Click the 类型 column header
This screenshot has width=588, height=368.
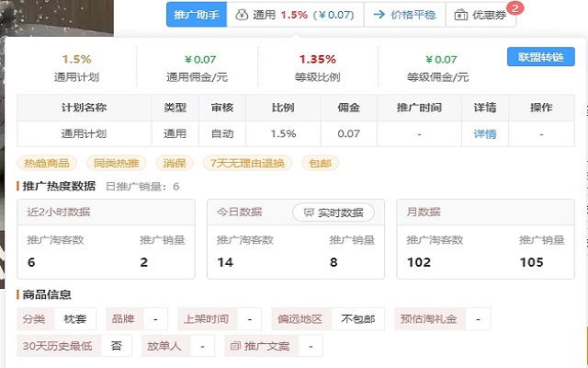[x=175, y=108]
